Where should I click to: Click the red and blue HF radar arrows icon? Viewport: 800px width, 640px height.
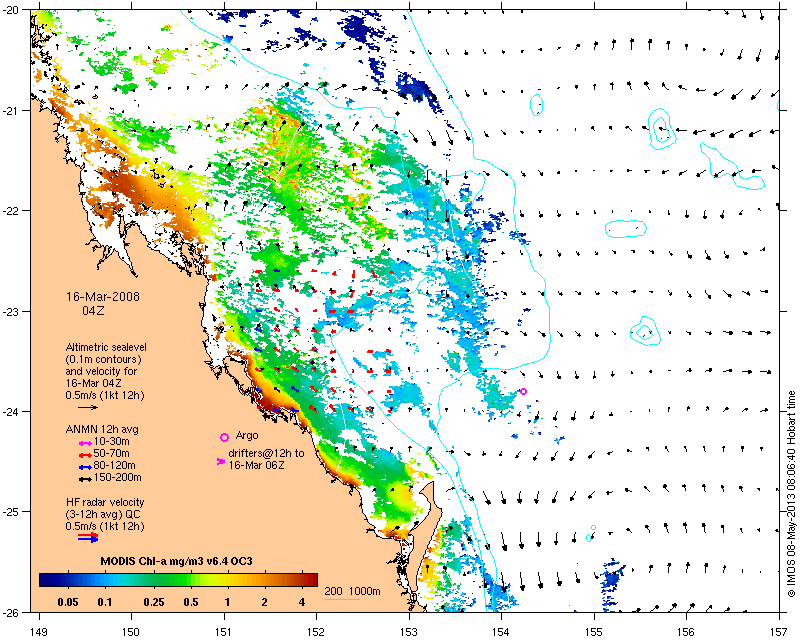click(x=88, y=537)
